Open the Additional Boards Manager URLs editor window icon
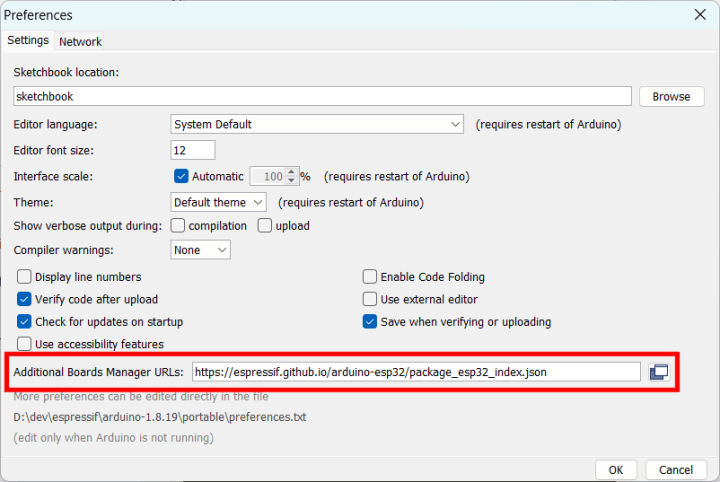 tap(658, 372)
